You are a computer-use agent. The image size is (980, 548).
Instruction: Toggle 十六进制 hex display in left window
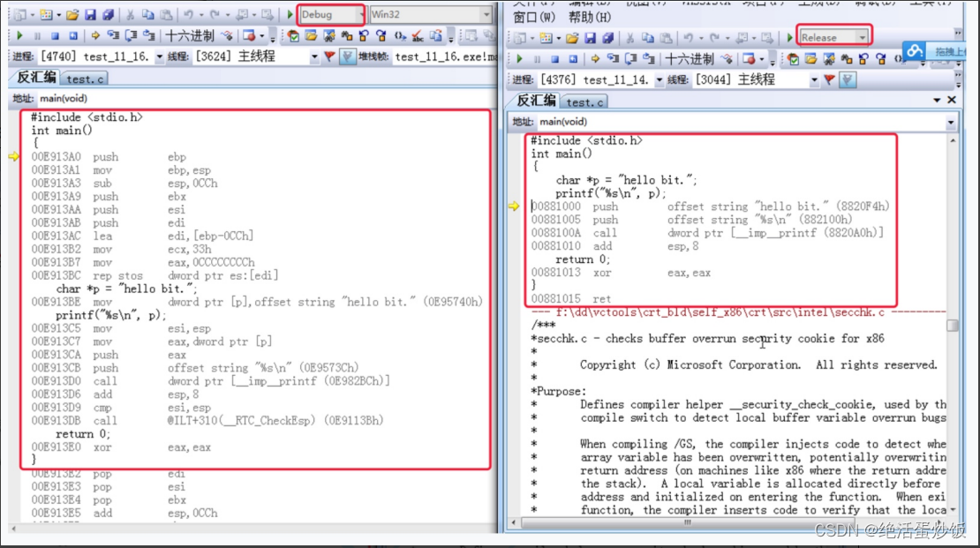(x=189, y=35)
